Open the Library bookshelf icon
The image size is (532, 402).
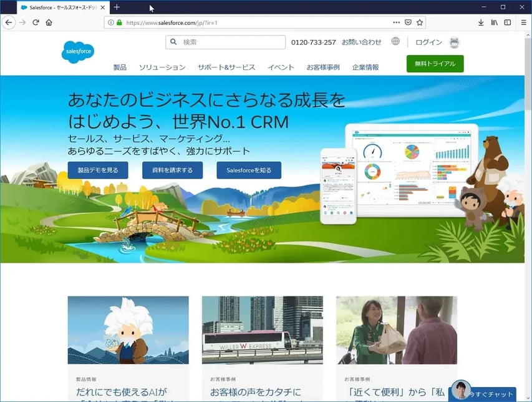495,22
